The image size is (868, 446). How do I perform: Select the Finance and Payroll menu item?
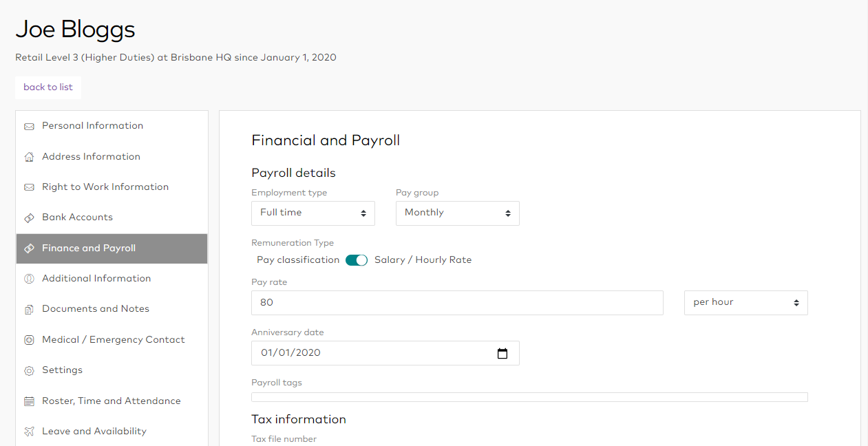89,248
